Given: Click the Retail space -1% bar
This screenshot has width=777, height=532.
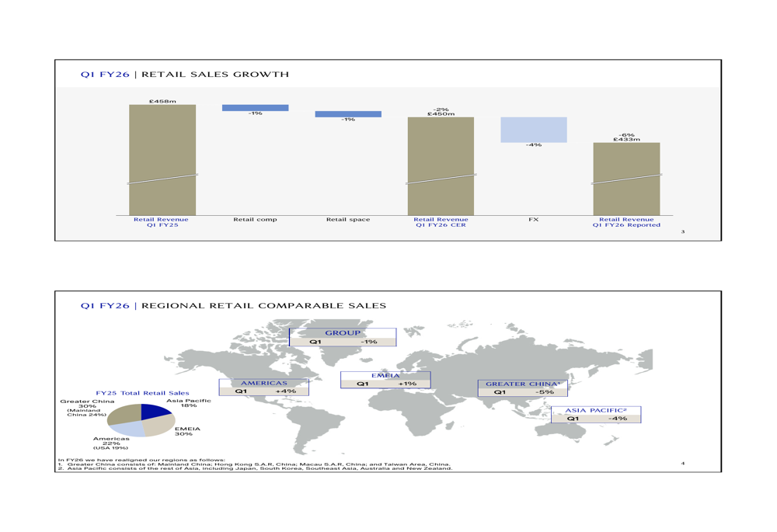Looking at the screenshot, I should coord(348,114).
